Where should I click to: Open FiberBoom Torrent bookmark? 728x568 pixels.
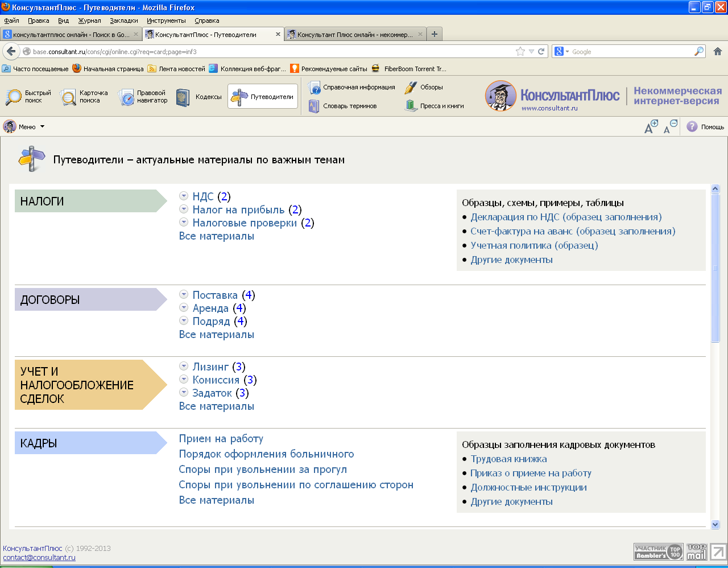pos(409,68)
